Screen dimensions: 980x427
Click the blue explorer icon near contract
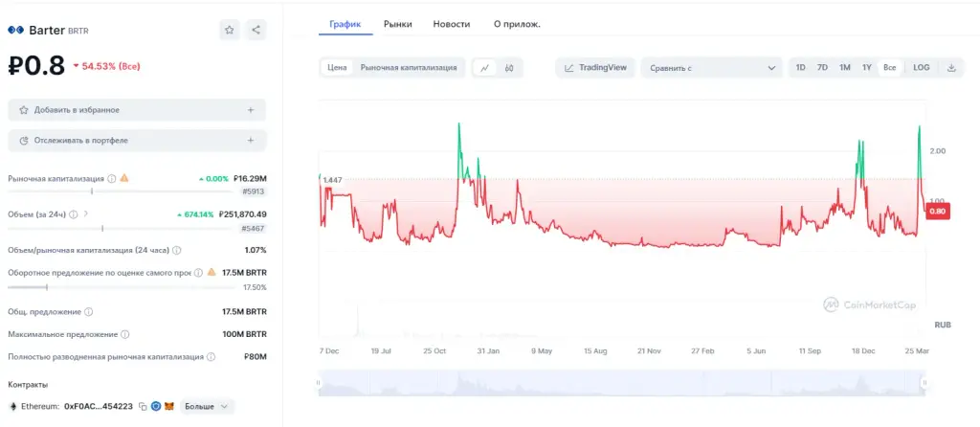click(x=156, y=406)
